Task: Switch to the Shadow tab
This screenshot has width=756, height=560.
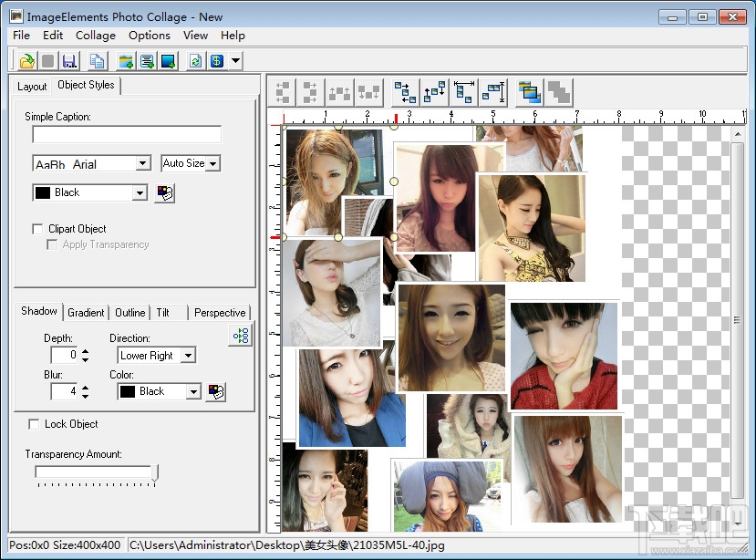Action: (x=39, y=311)
